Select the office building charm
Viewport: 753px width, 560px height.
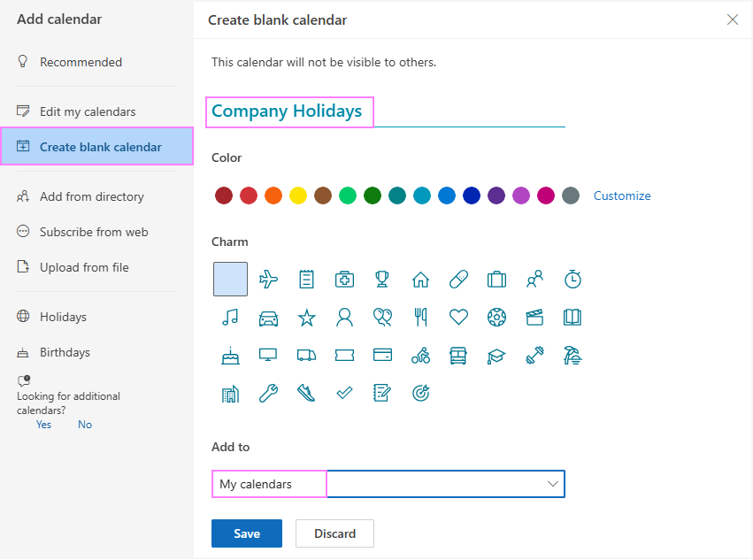[x=230, y=394]
